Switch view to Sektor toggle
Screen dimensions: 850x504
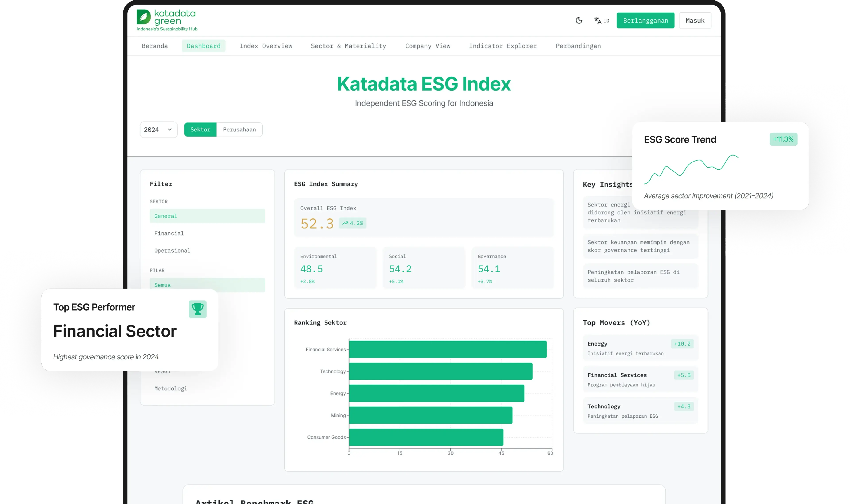pyautogui.click(x=200, y=130)
